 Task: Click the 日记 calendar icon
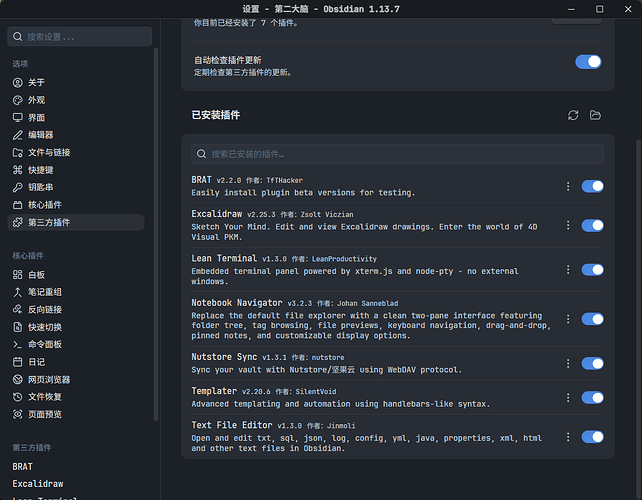[18, 362]
